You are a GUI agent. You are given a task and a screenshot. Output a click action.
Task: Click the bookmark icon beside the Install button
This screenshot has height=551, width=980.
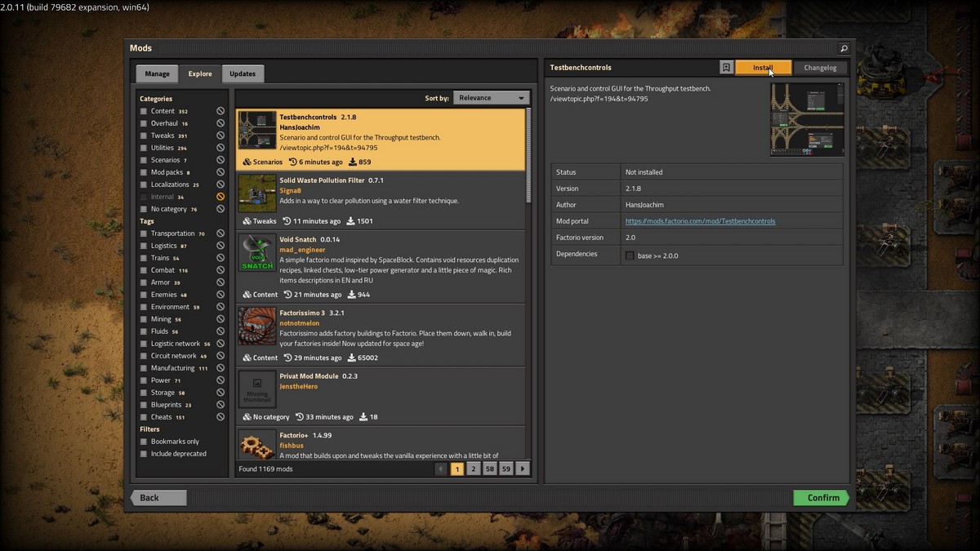727,68
